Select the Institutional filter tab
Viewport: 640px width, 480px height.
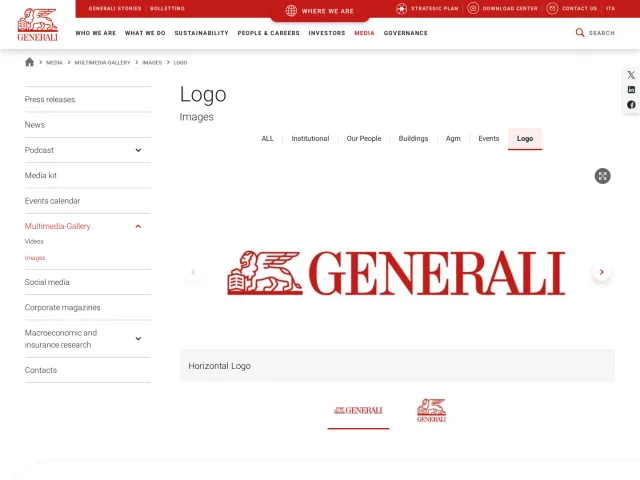pyautogui.click(x=310, y=139)
